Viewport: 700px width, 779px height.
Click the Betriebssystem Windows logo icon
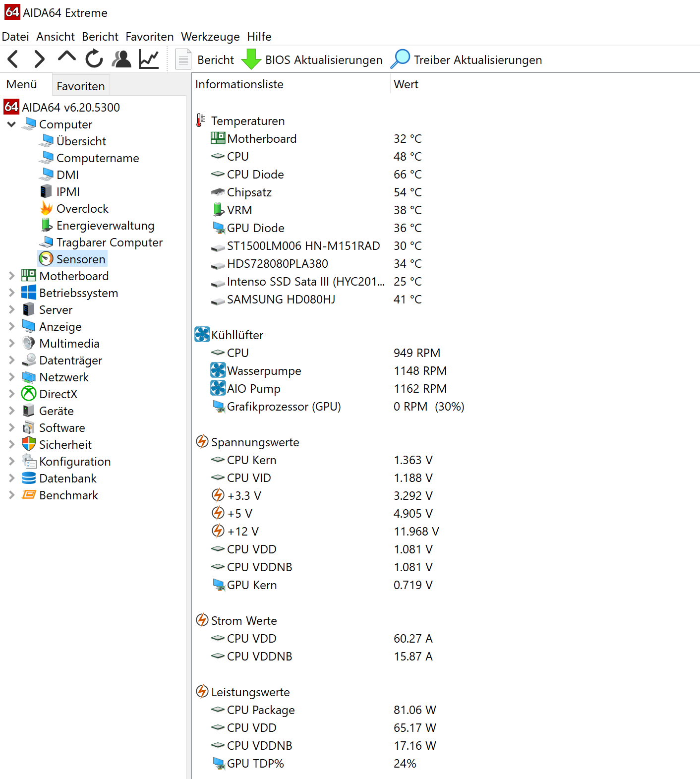point(29,293)
